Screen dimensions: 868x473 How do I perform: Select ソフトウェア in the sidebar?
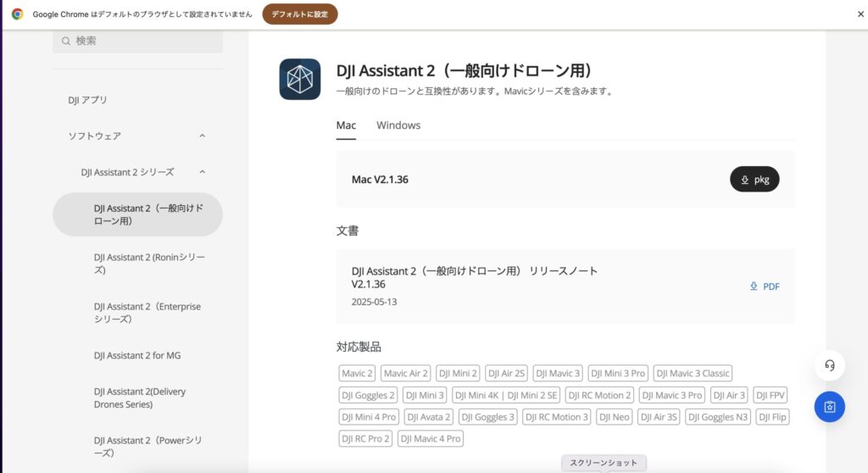pyautogui.click(x=95, y=136)
